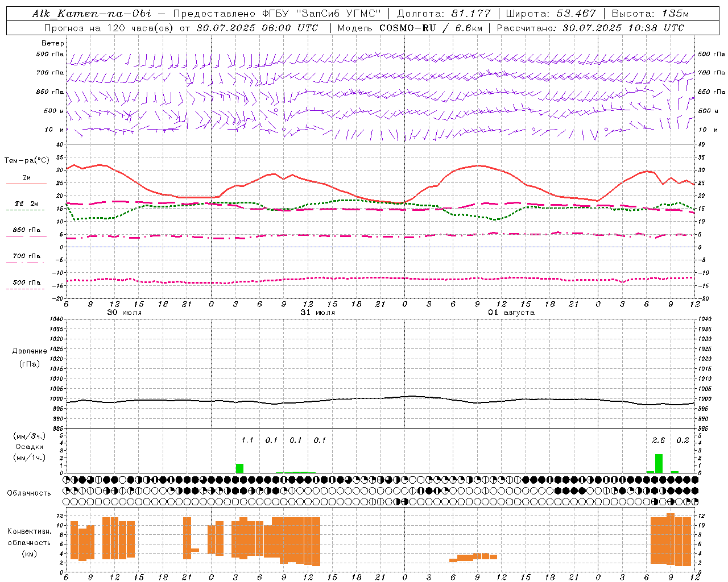Click the station name Alk_Kamen-na-Obi
728x582 pixels.
92,14
